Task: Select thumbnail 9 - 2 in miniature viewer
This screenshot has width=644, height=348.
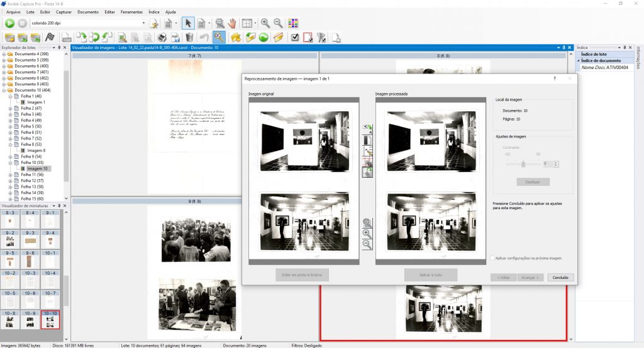Action: 10,239
